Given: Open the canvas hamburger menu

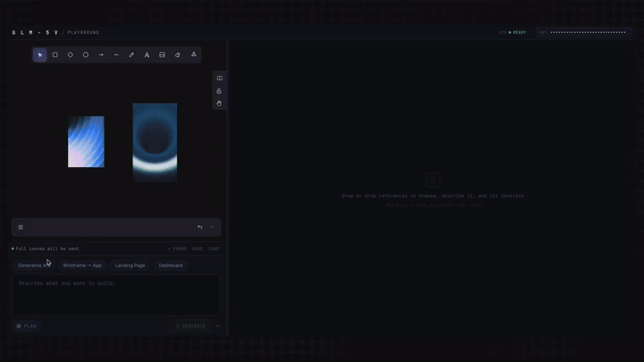Looking at the screenshot, I should click(21, 227).
